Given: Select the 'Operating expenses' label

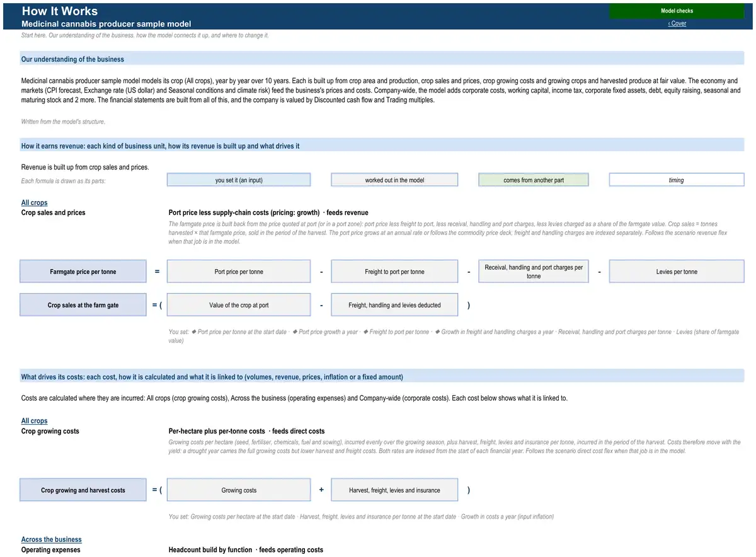Looking at the screenshot, I should pyautogui.click(x=51, y=550).
